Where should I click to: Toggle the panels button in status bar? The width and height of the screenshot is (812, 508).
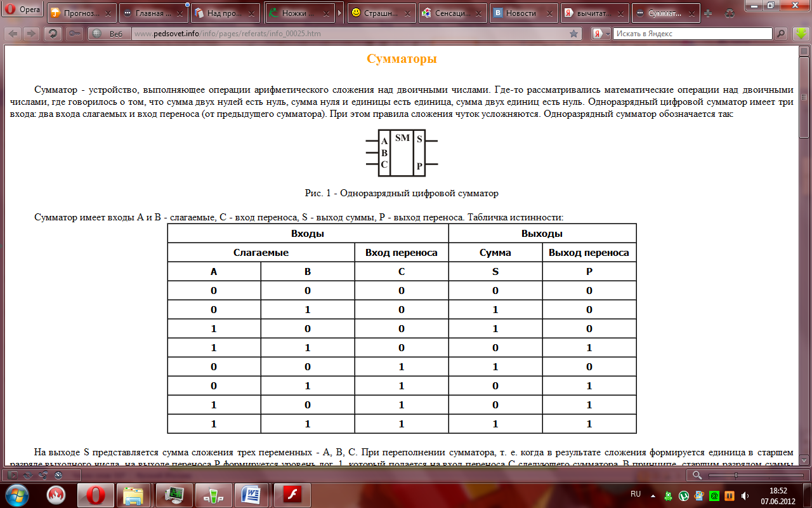pos(11,474)
